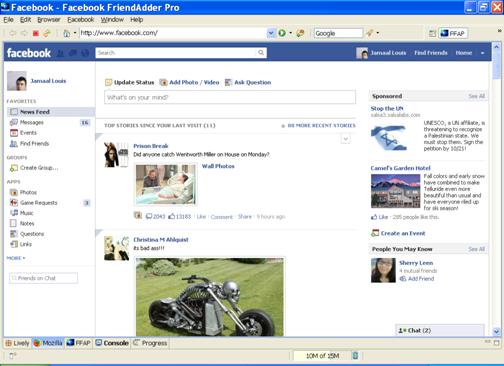Open notifications globe icon in Facebook header
This screenshot has height=366, width=504.
pos(85,53)
